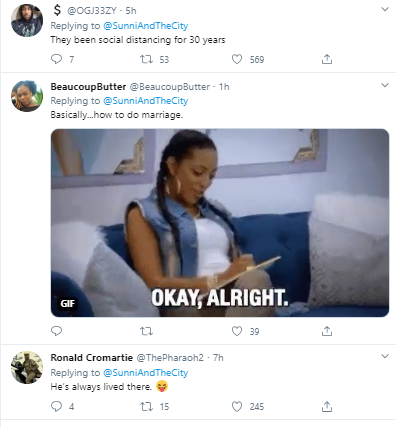Reply to the OGJ33ZY tweet
Viewport: 396px width, 427px height.
[56, 59]
